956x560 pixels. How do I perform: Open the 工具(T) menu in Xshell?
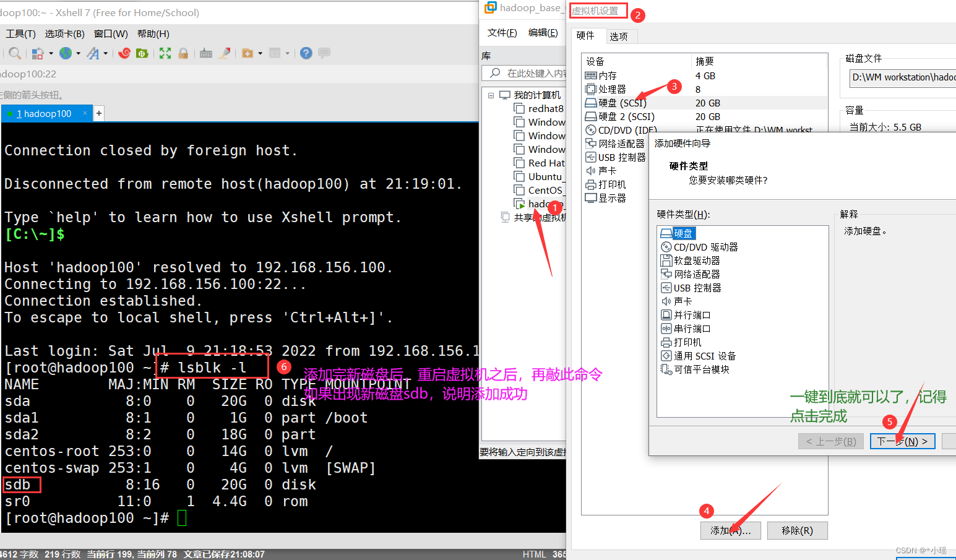coord(20,34)
